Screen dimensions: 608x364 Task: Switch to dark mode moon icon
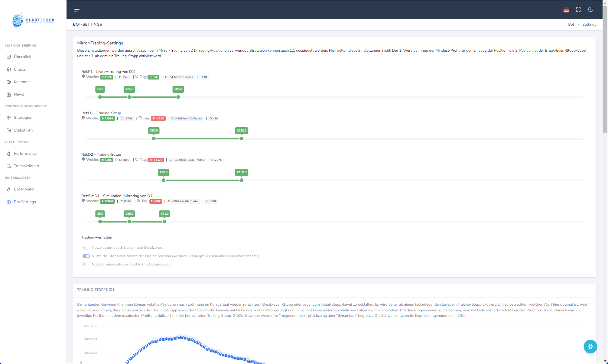tap(590, 10)
